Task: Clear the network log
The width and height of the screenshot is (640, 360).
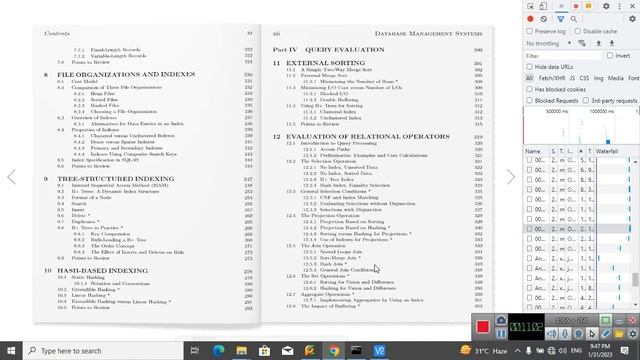Action: [x=544, y=19]
